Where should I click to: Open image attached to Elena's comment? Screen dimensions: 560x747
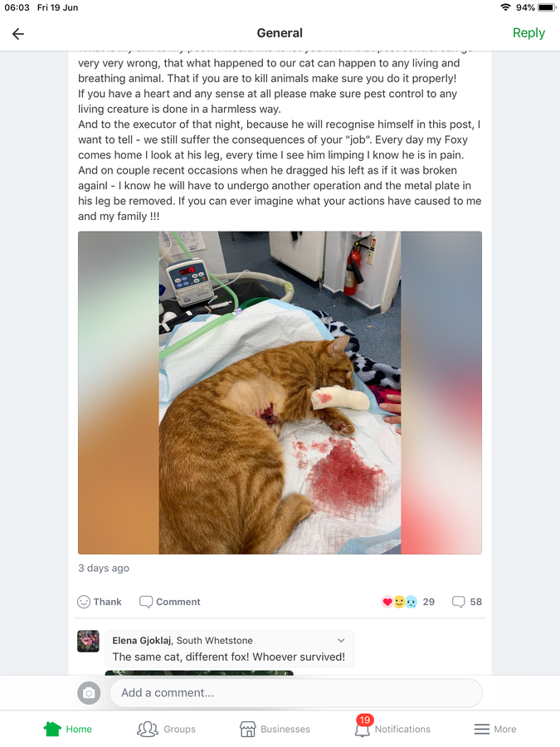[x=199, y=672]
